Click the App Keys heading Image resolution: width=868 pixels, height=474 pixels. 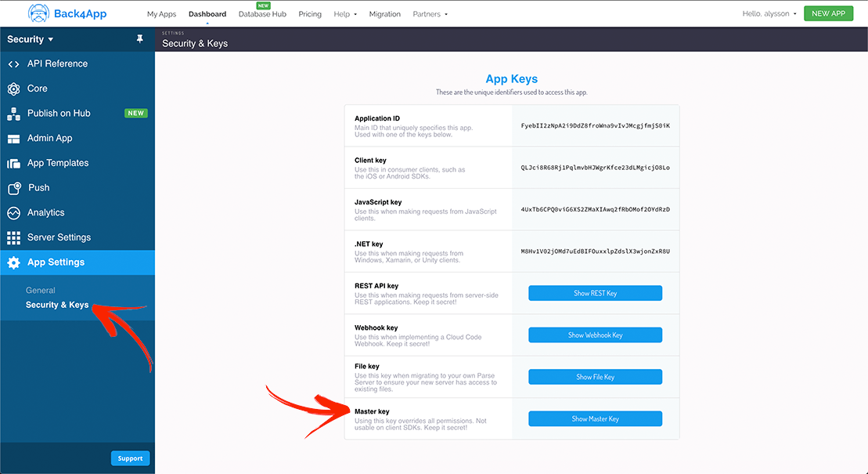point(512,78)
